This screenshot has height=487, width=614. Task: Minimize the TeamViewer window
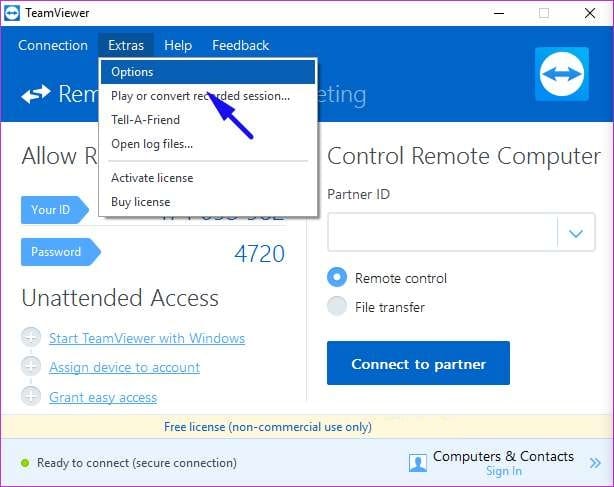point(498,13)
